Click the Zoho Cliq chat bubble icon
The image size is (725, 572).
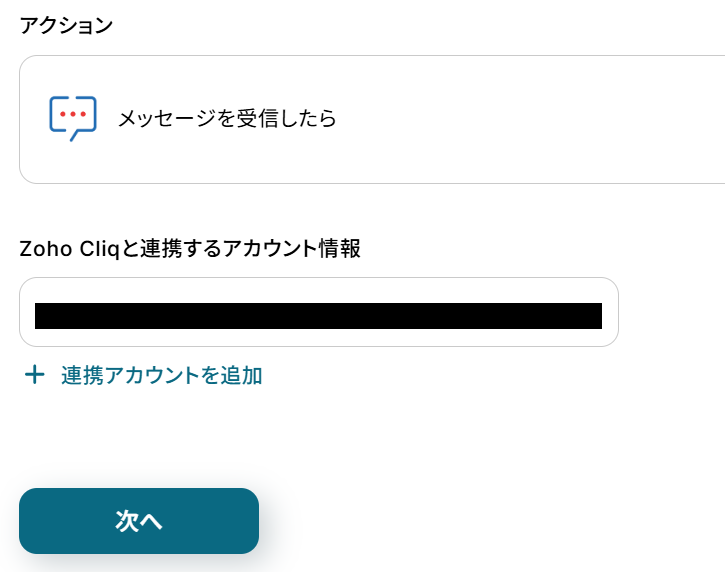(73, 118)
